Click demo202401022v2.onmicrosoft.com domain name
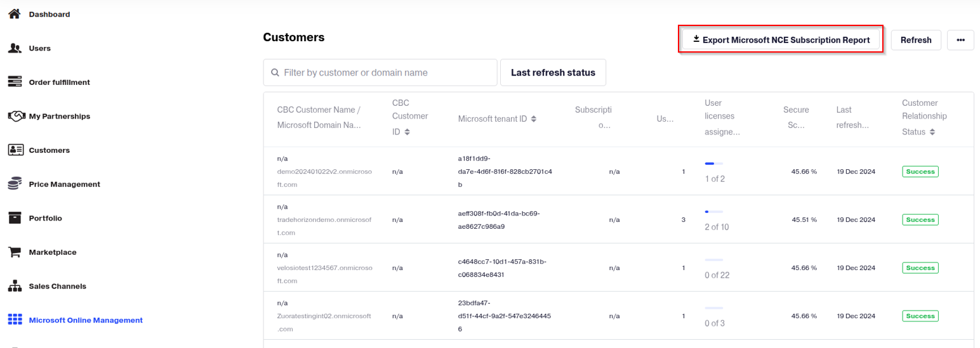Viewport: 980px width, 348px height. pos(324,178)
